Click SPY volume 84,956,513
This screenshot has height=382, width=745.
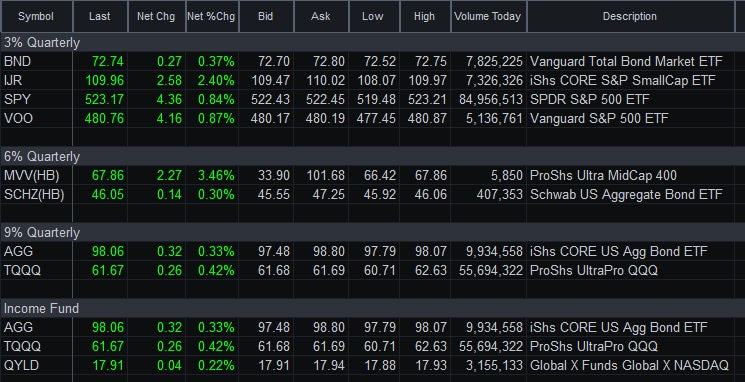pyautogui.click(x=491, y=99)
